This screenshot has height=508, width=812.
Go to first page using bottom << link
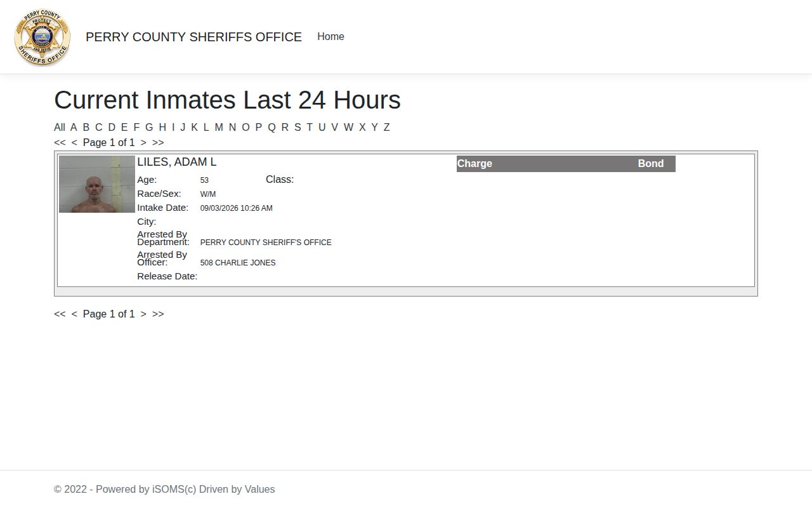pos(60,314)
